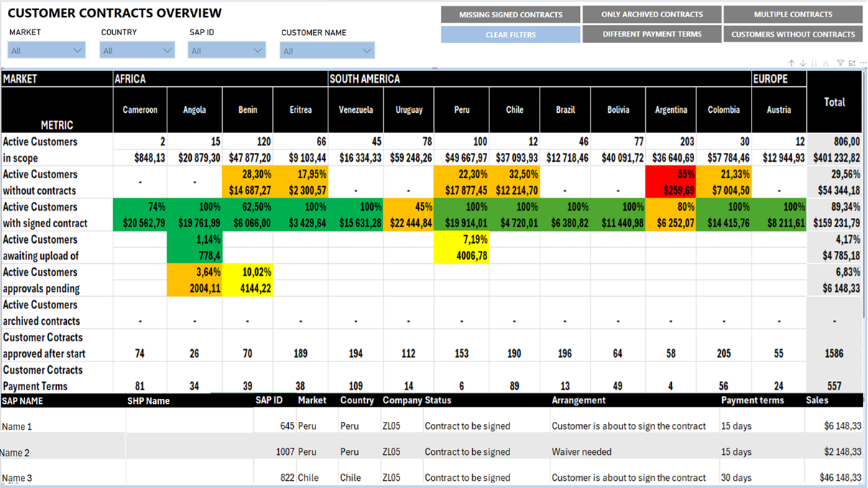Open More options ellipsis on the matrix

861,63
